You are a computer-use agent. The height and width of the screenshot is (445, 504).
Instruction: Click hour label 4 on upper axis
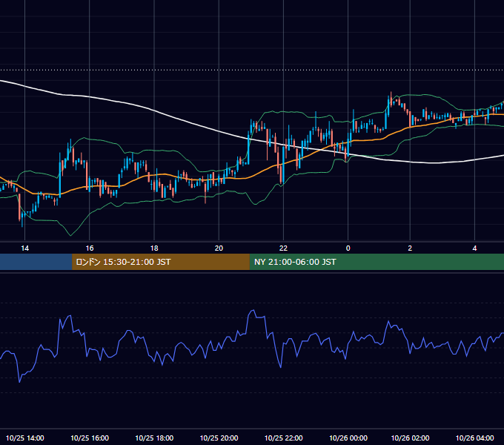[475, 248]
